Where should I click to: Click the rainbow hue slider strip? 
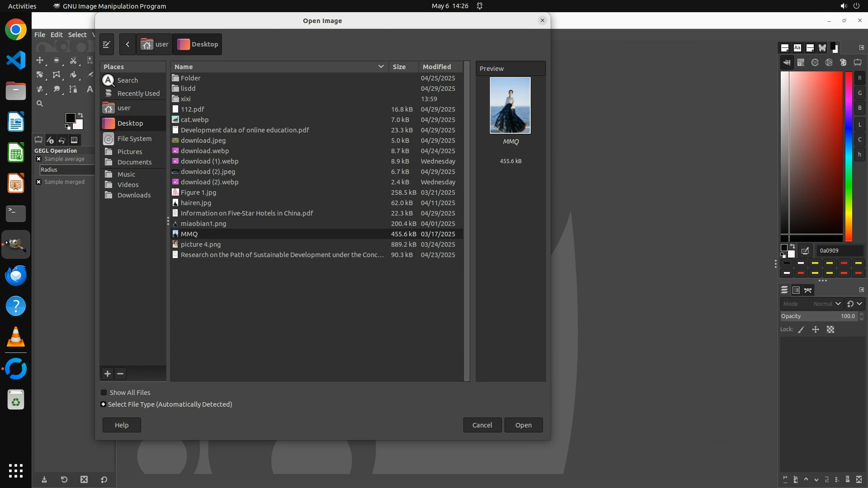849,156
